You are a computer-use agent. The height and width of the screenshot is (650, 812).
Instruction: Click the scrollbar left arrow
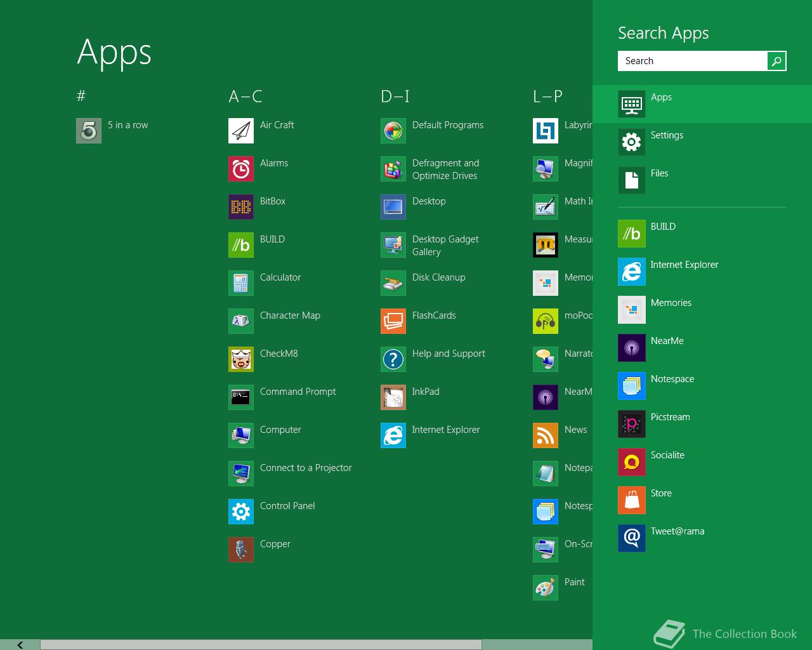click(20, 645)
